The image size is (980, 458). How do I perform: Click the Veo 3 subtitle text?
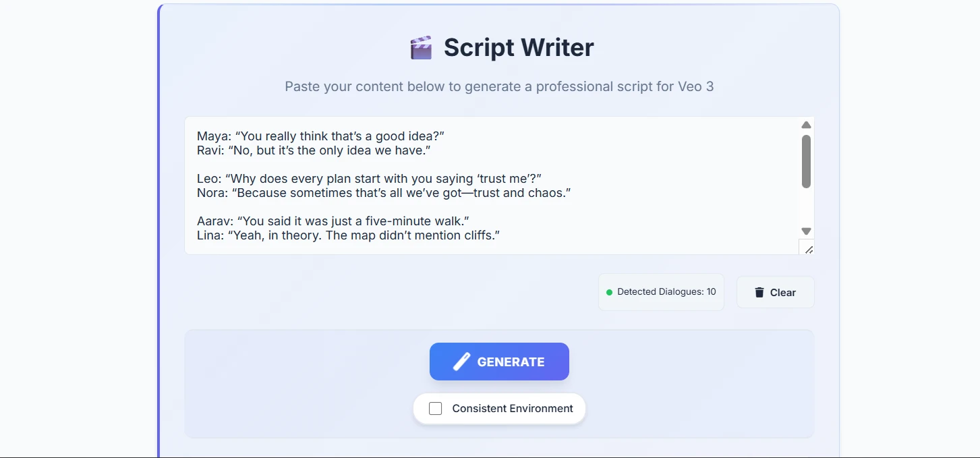(500, 86)
